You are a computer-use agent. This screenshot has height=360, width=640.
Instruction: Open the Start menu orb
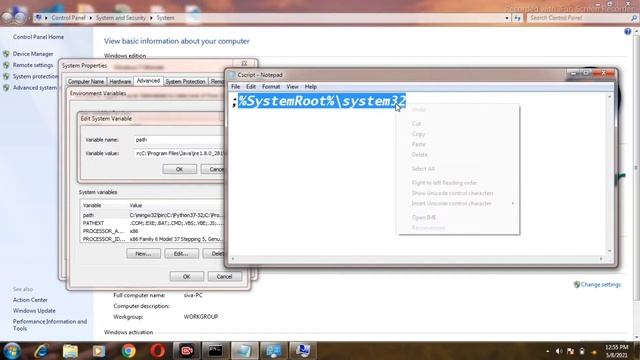(x=12, y=351)
